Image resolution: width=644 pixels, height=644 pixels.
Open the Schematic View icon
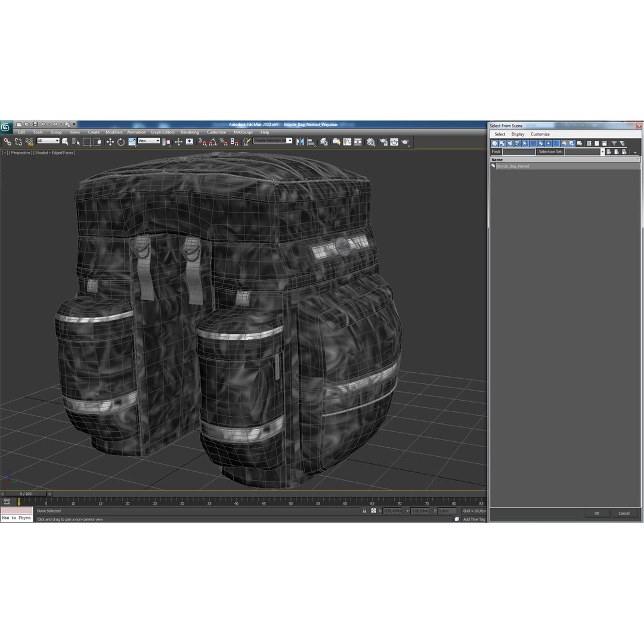click(358, 142)
